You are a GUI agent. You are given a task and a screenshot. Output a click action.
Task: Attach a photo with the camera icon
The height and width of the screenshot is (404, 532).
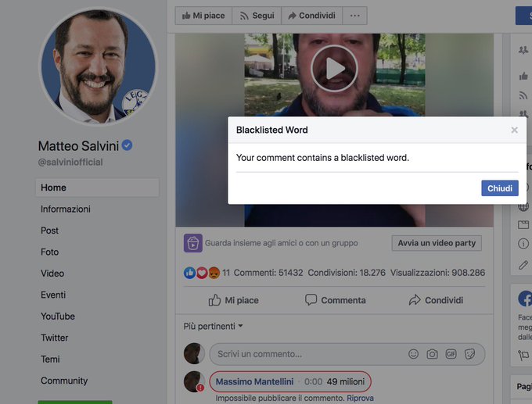coord(432,354)
